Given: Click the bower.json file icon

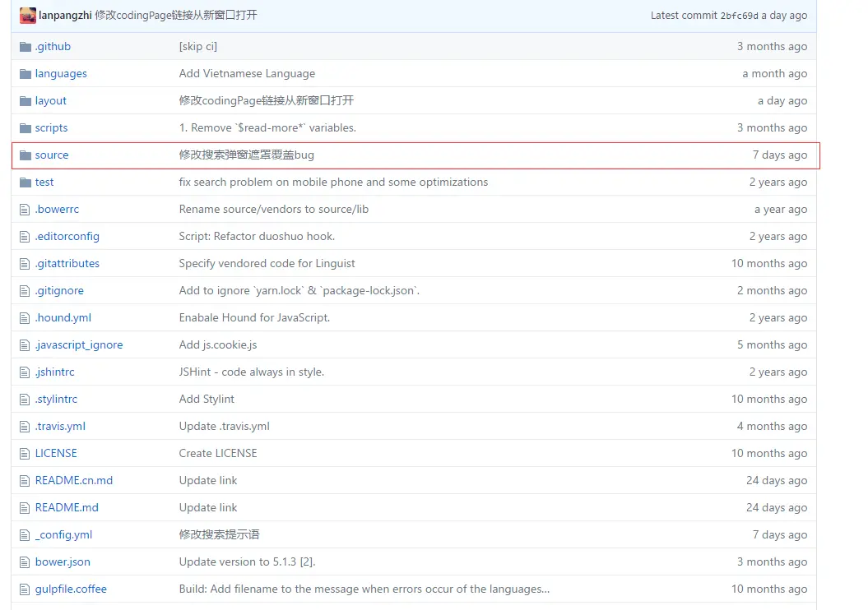Looking at the screenshot, I should (25, 561).
